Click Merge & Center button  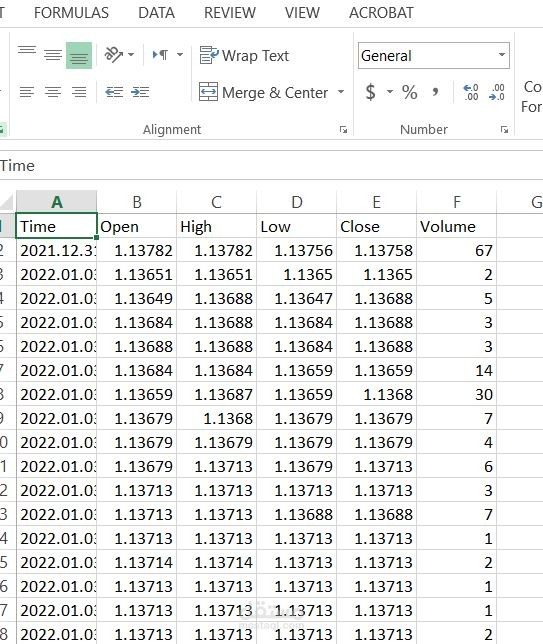[263, 92]
